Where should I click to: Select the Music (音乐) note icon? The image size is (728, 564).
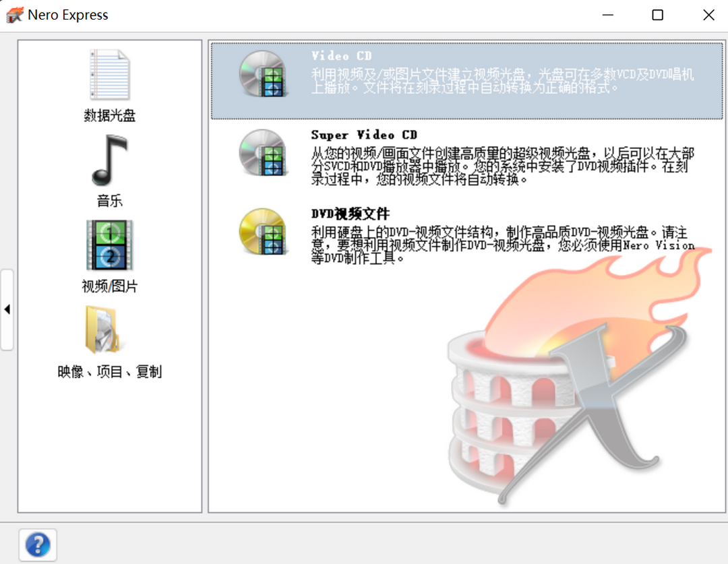(109, 160)
